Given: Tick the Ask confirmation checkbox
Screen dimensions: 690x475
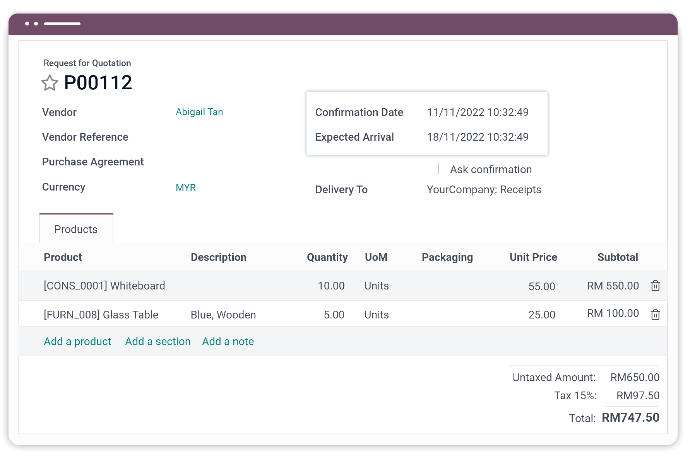Looking at the screenshot, I should [x=439, y=169].
